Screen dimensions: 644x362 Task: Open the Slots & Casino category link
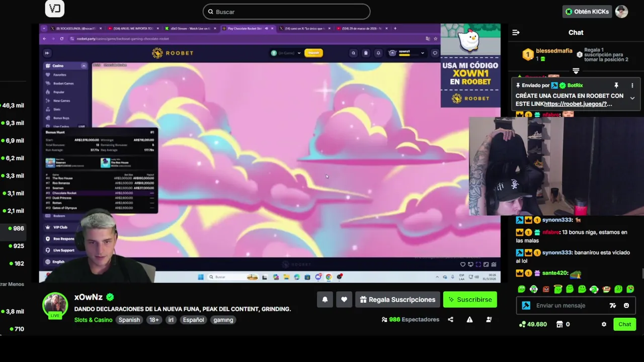[94, 320]
